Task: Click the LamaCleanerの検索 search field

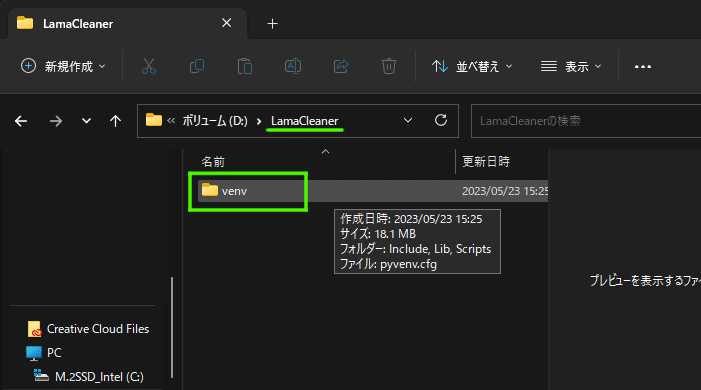Action: 586,121
